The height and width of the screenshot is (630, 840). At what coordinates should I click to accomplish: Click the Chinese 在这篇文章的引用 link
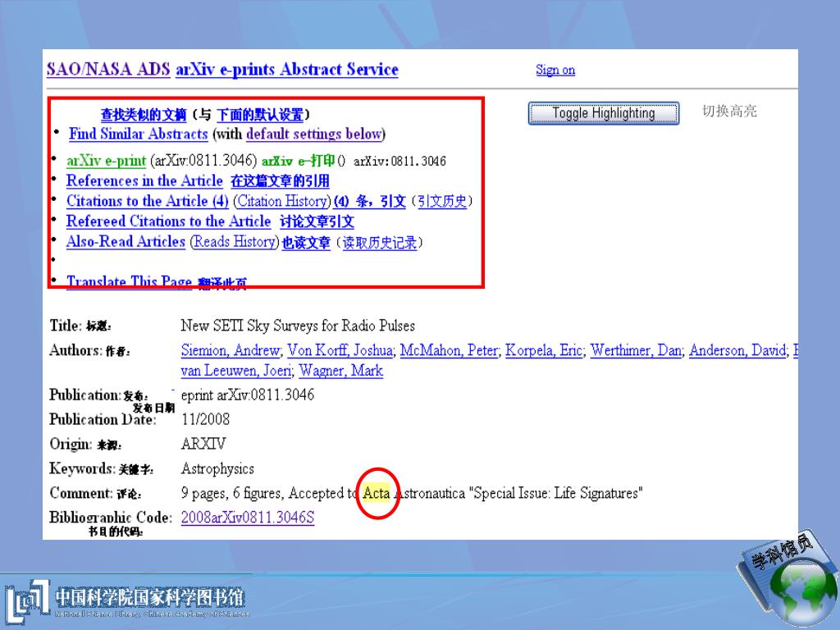click(281, 181)
